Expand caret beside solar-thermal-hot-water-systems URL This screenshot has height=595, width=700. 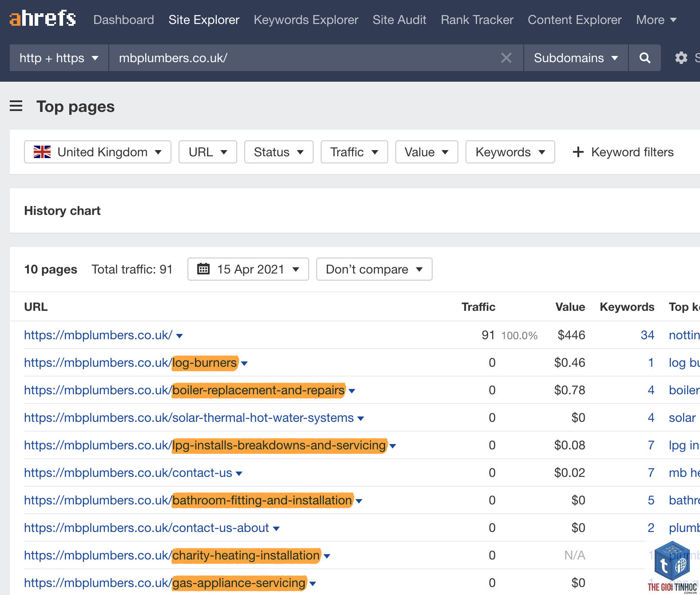[x=361, y=419]
